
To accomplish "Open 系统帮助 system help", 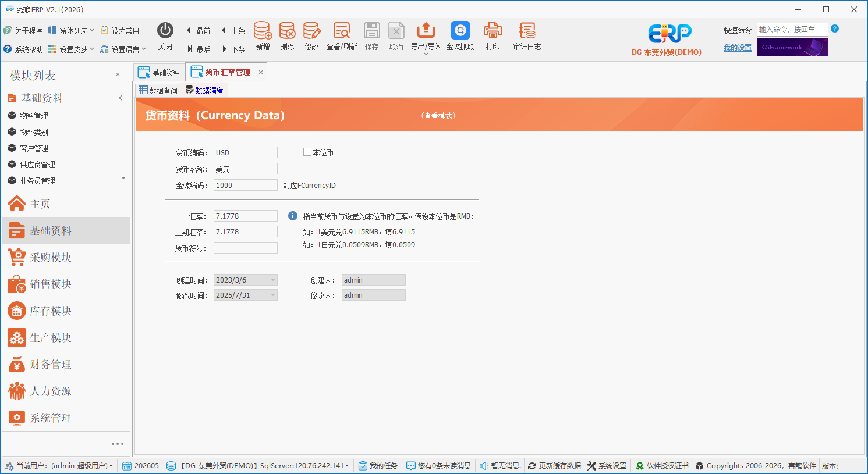I will point(23,49).
